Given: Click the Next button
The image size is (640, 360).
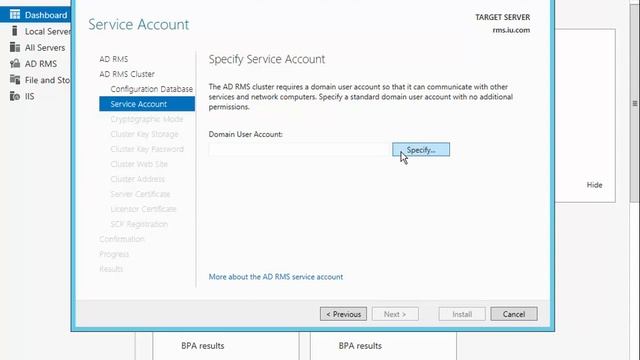Looking at the screenshot, I should point(395,314).
